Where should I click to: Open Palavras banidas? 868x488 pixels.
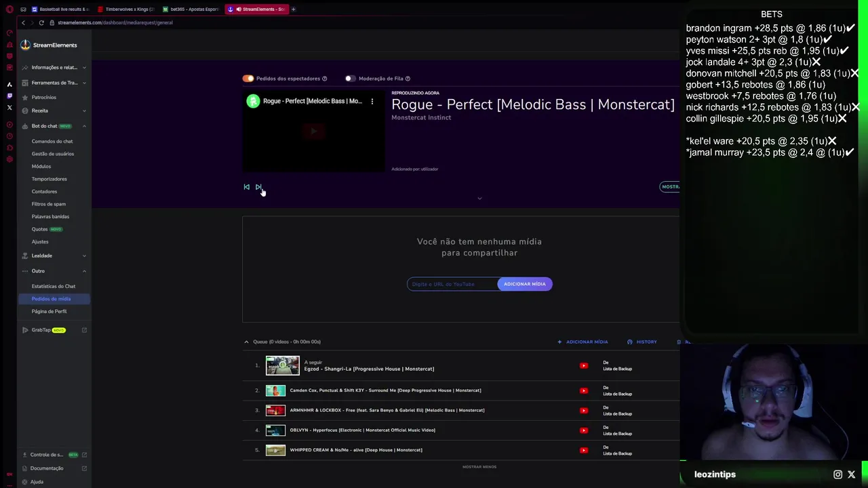pos(50,216)
